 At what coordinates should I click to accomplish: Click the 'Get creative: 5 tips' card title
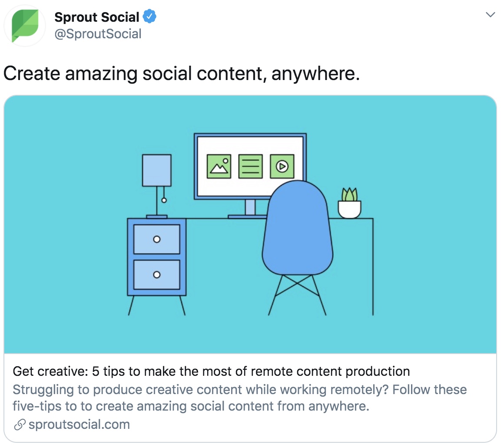coord(211,371)
